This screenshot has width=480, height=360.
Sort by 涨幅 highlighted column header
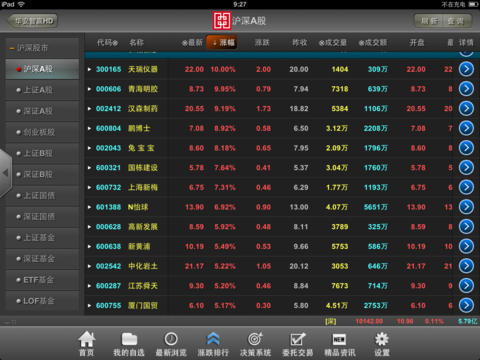(x=222, y=42)
